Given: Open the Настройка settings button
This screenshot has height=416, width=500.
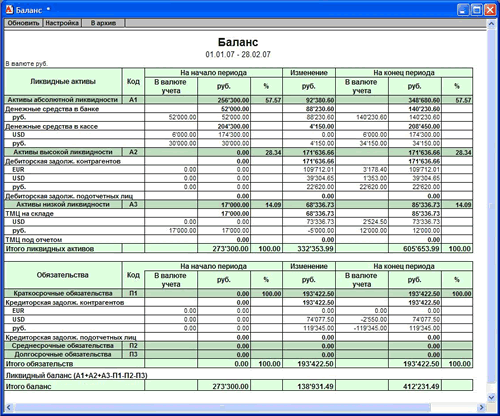Looking at the screenshot, I should [x=62, y=23].
